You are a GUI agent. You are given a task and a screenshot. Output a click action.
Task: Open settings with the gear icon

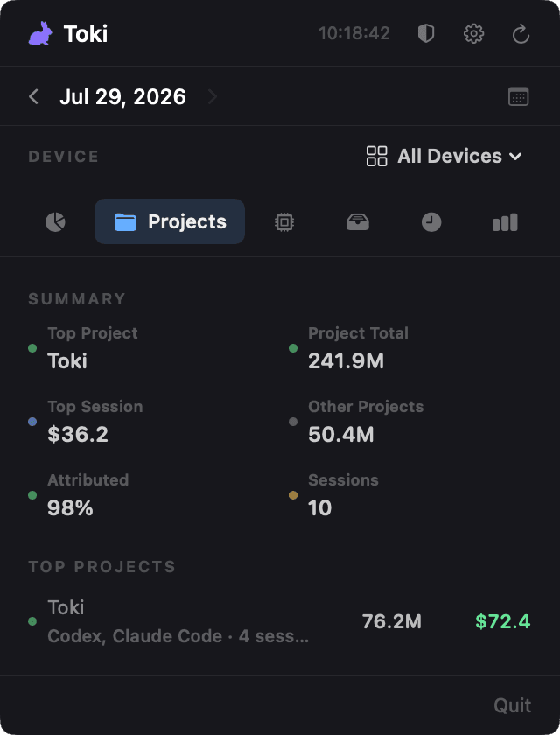coord(473,34)
